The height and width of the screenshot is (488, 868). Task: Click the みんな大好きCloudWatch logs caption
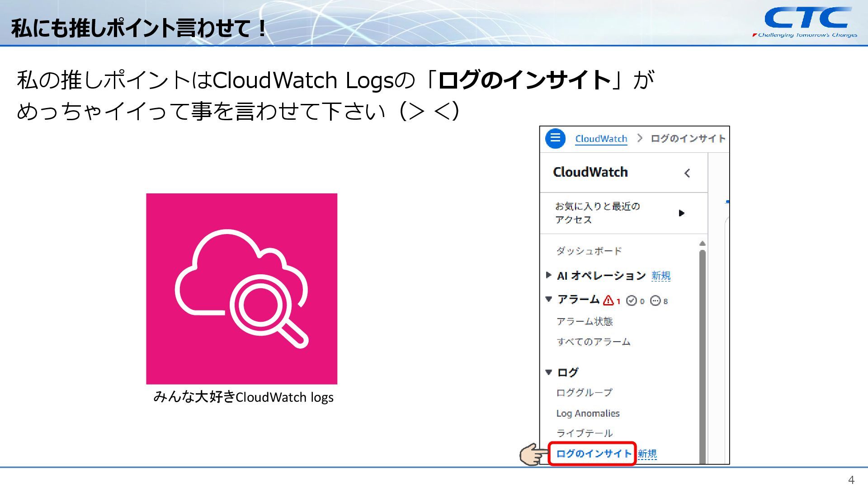tap(243, 397)
